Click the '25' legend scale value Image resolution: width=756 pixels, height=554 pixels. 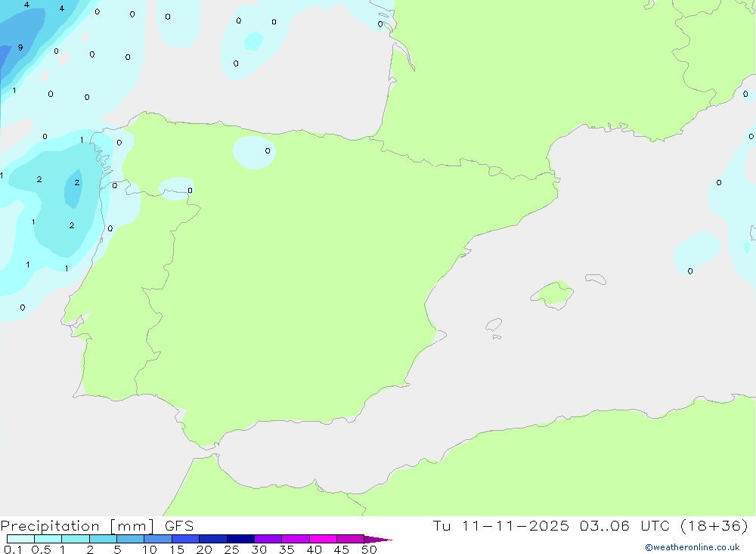pos(232,549)
